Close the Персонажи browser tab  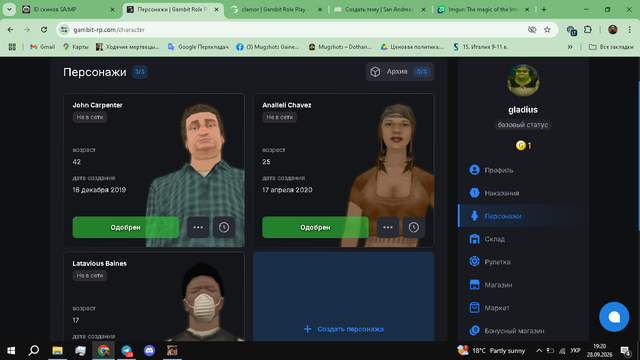coord(216,9)
